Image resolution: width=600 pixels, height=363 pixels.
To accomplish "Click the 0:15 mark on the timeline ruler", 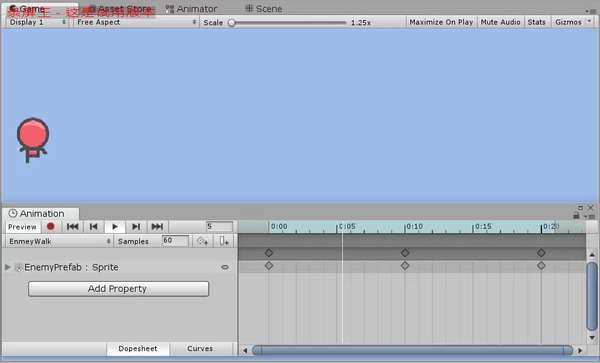I will (483, 226).
